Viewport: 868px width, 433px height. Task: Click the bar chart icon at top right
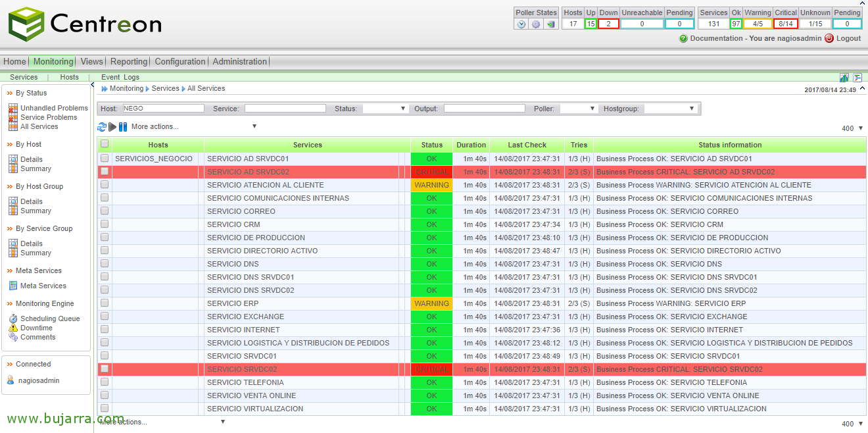click(844, 78)
